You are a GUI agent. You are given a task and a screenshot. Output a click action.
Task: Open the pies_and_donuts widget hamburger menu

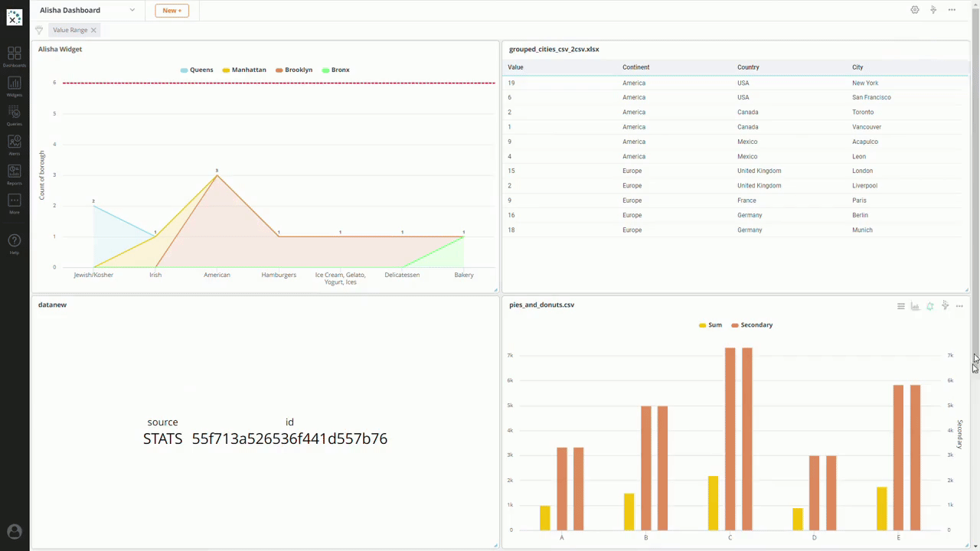click(x=901, y=306)
